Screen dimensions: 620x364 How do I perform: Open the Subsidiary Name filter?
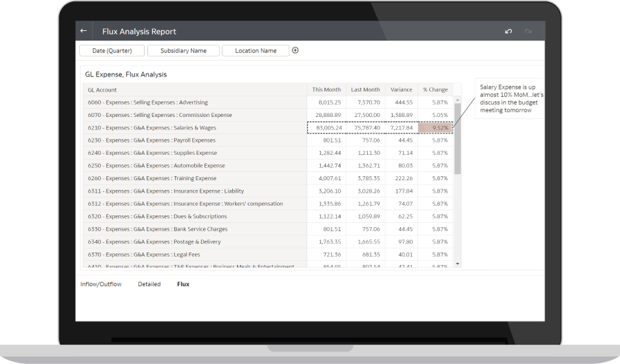tap(183, 50)
